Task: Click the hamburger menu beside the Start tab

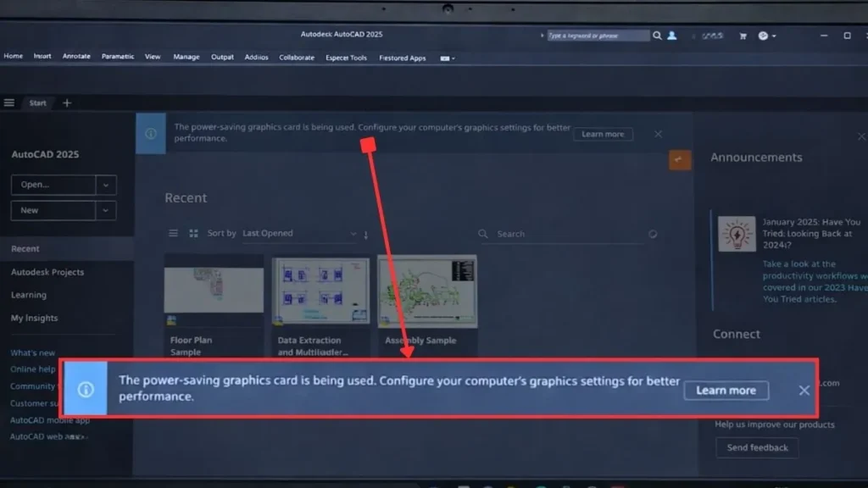Action: [9, 102]
